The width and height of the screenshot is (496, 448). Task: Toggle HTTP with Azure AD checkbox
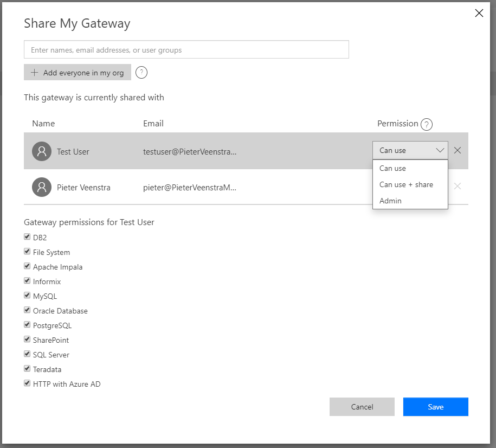click(27, 383)
